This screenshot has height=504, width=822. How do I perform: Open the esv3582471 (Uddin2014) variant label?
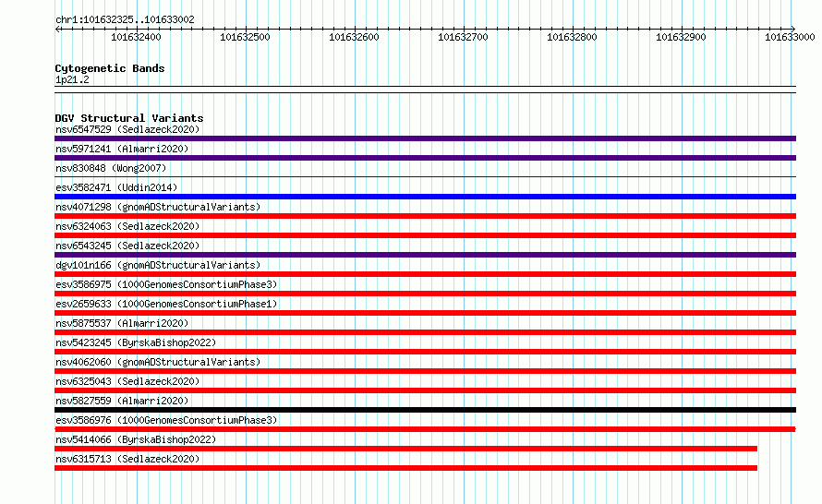click(116, 187)
